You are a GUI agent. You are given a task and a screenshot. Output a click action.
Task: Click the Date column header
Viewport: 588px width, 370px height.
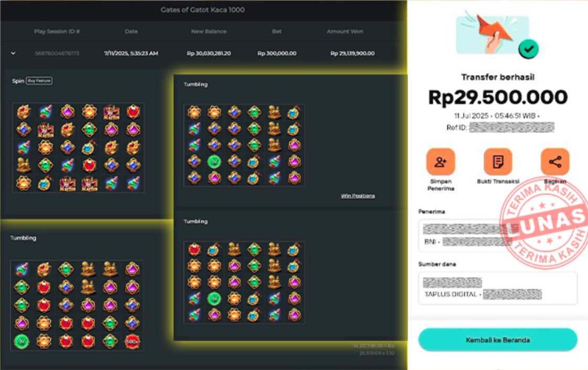click(131, 31)
